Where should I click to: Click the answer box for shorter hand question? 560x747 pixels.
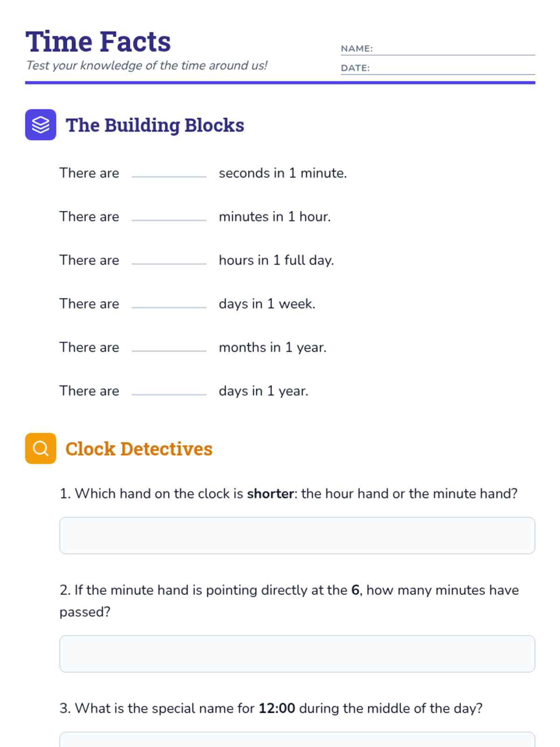pos(297,535)
